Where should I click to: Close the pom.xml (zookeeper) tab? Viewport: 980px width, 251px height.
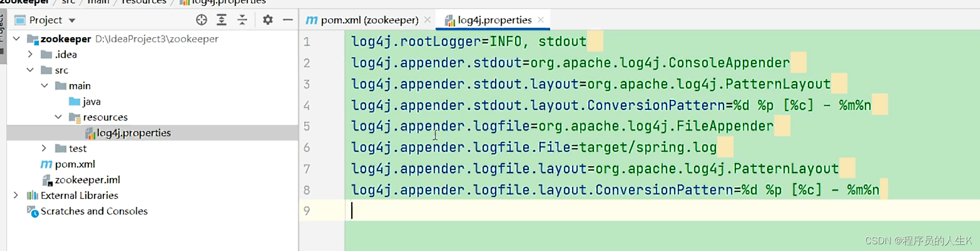pyautogui.click(x=427, y=20)
